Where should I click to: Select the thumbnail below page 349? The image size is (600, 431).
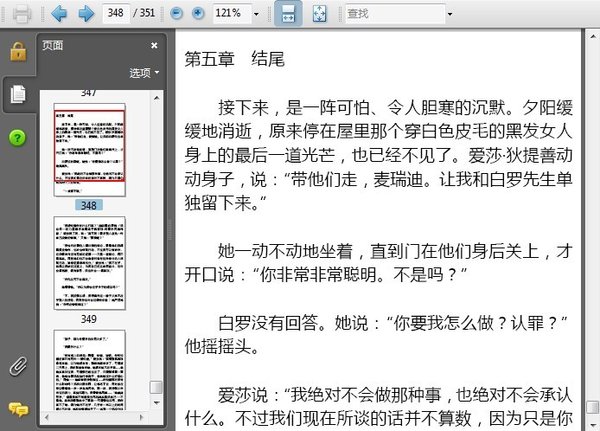[90, 371]
